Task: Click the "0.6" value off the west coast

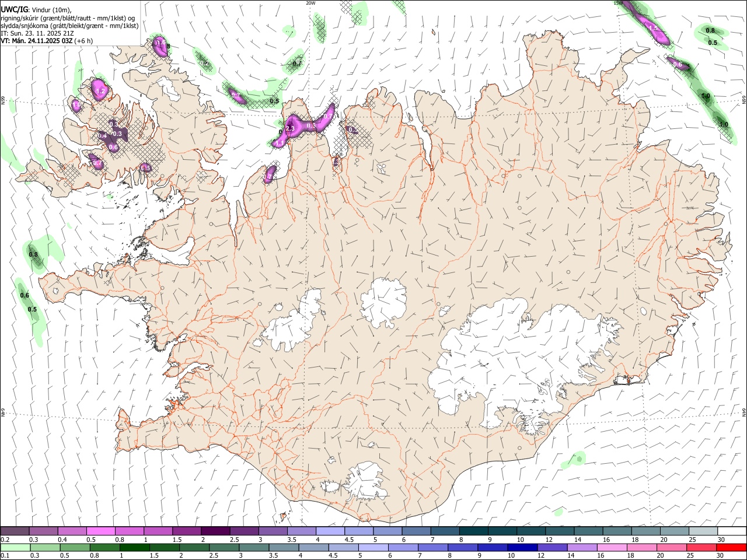Action: [x=25, y=295]
